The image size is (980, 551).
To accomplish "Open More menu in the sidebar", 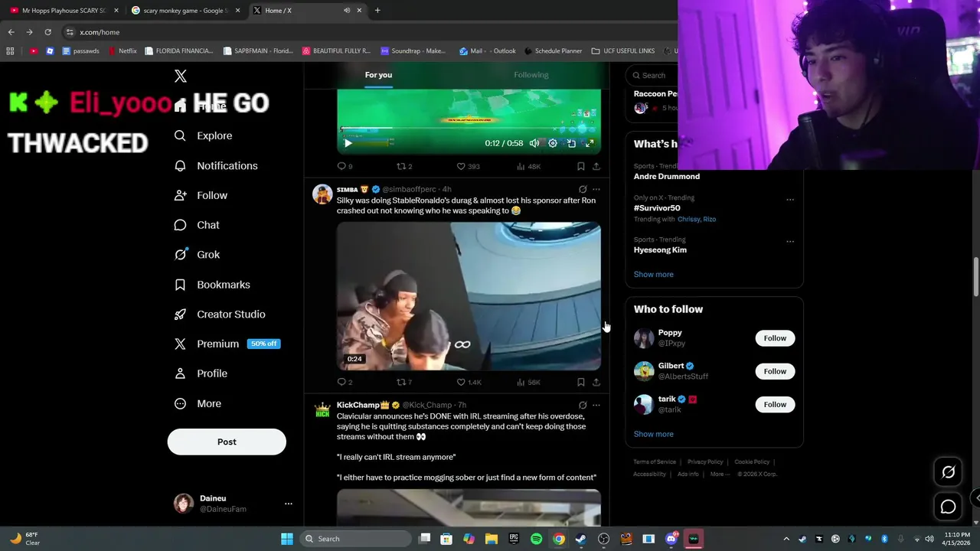I will click(x=198, y=403).
